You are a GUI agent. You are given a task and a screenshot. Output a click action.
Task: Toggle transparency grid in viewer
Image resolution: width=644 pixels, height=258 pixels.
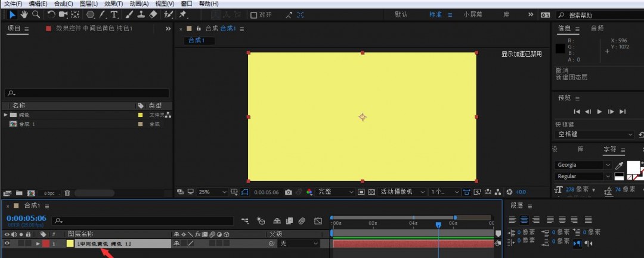372,192
